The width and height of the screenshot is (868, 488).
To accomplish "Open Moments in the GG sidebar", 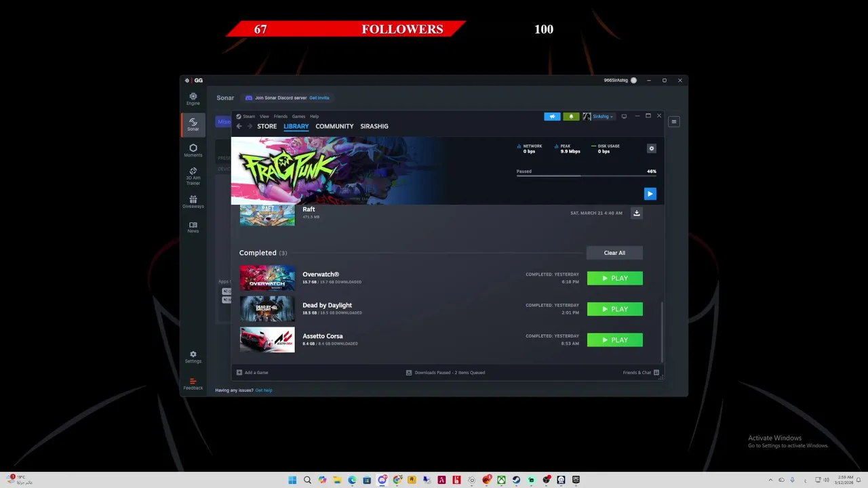I will [193, 150].
